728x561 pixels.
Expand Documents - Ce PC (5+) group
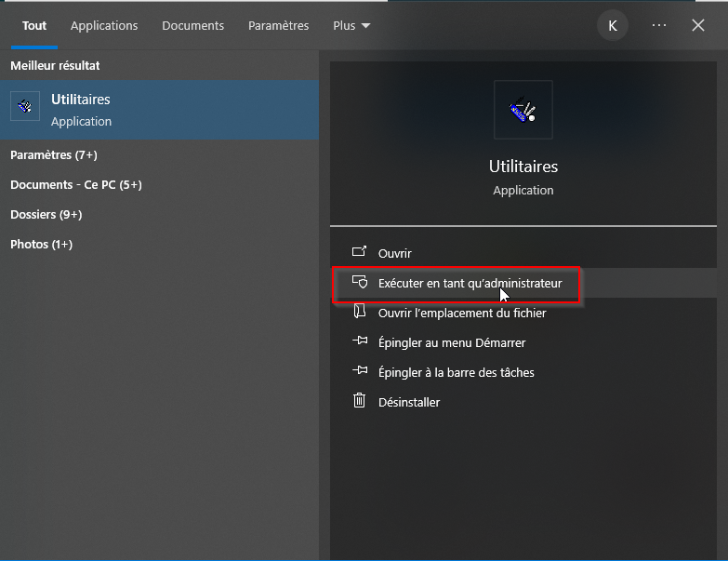coord(76,185)
